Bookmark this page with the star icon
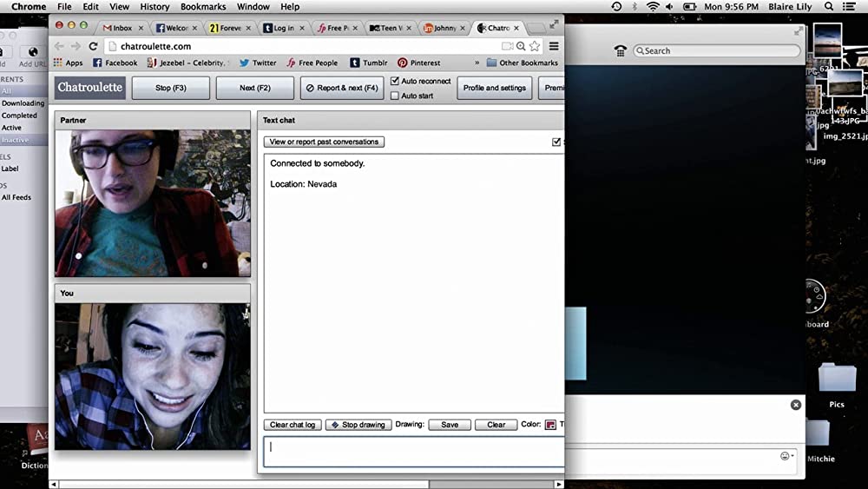868x489 pixels. [x=535, y=46]
